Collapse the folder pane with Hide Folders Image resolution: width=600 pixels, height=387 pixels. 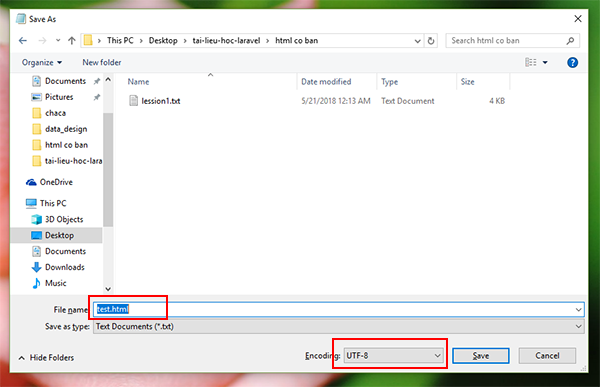click(46, 358)
